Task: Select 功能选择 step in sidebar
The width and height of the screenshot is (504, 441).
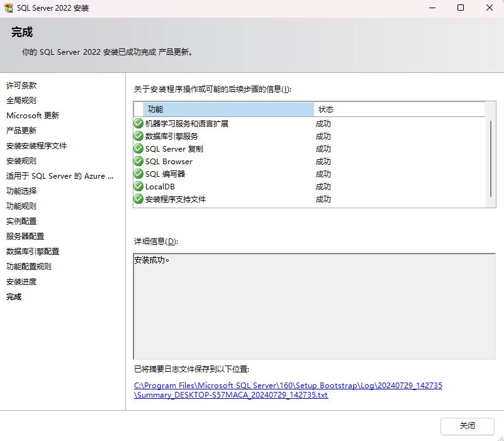Action: click(21, 191)
